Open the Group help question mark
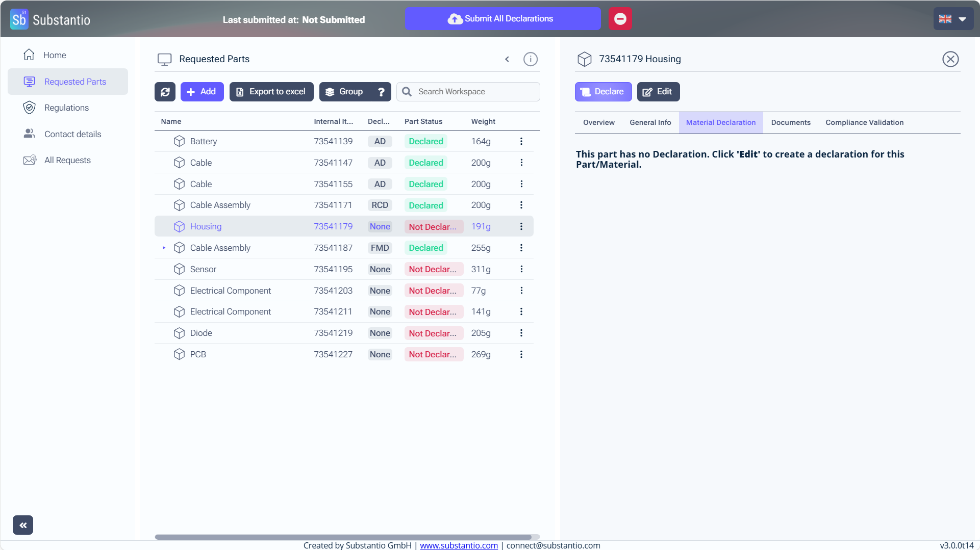 pyautogui.click(x=381, y=92)
